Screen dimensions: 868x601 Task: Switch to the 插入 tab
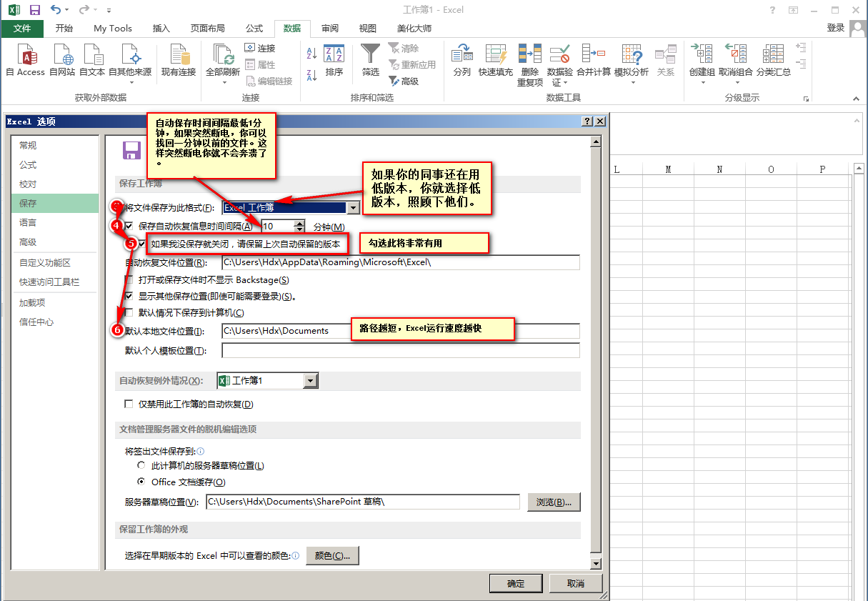pos(161,28)
